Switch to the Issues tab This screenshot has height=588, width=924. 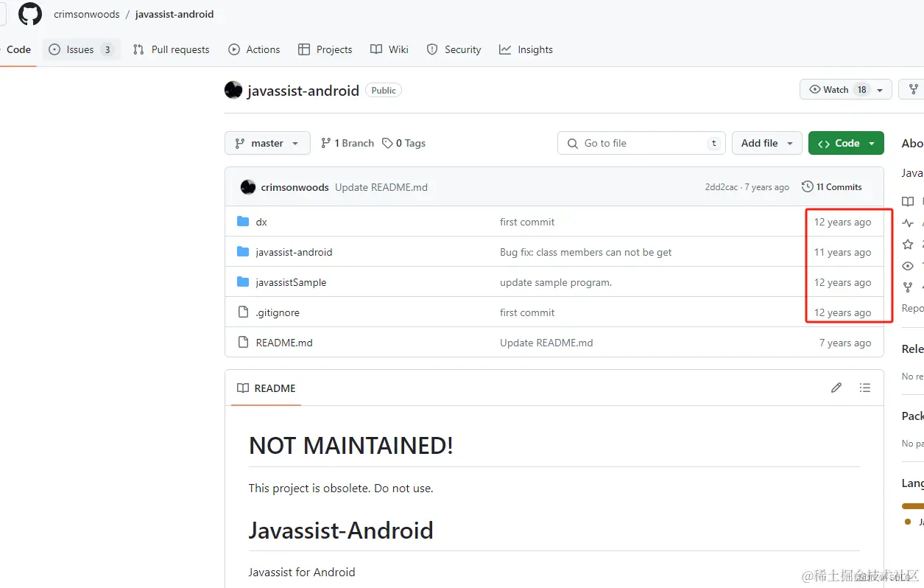tap(81, 49)
